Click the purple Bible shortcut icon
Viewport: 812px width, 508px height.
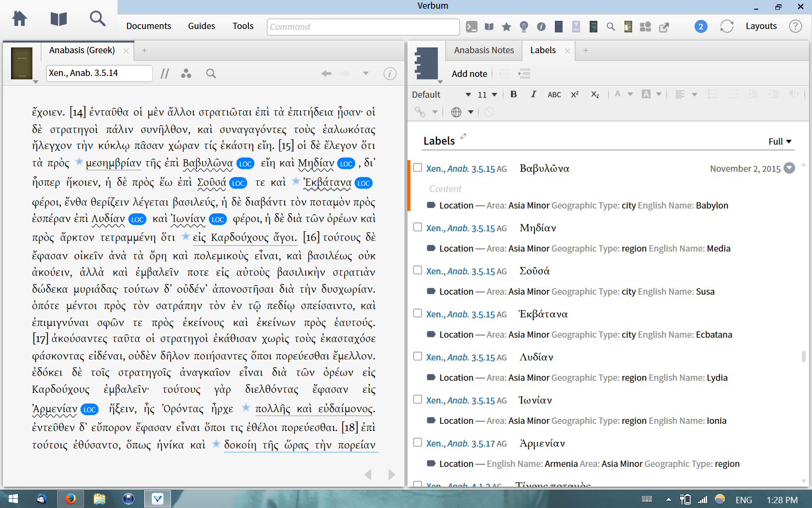click(x=576, y=27)
